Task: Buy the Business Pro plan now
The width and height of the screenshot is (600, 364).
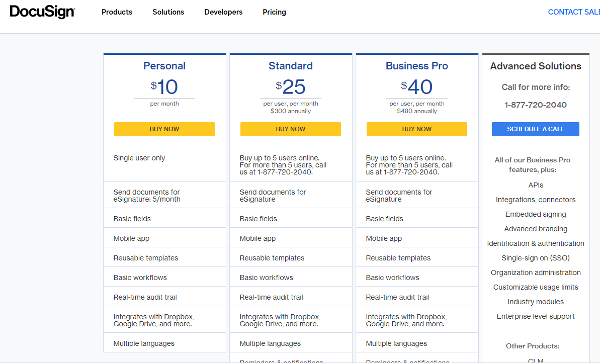Action: point(417,129)
